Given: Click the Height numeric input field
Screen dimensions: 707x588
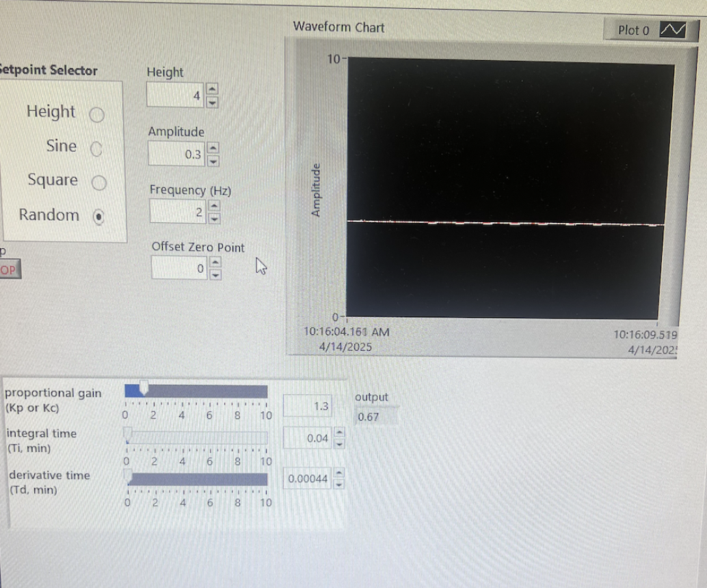Looking at the screenshot, I should pos(176,95).
